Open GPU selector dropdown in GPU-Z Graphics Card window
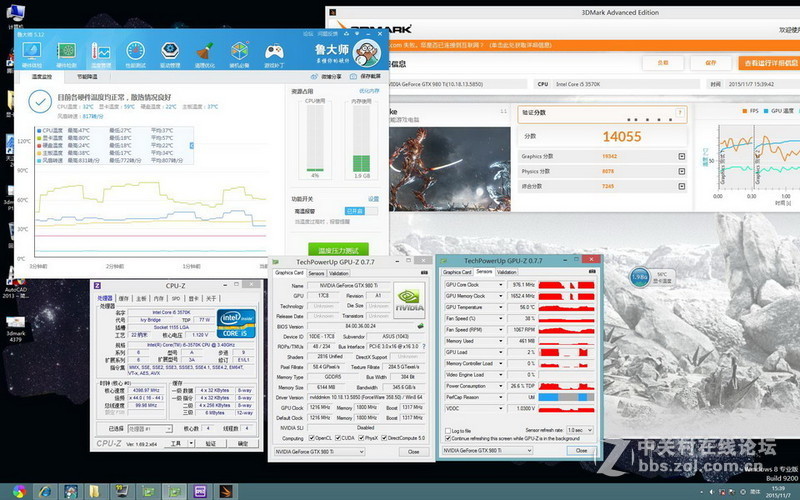This screenshot has height=500, width=800. [x=319, y=452]
